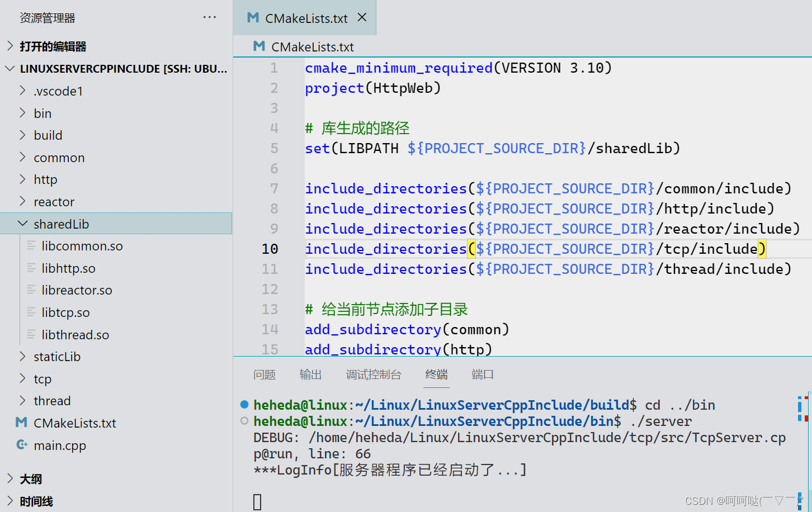Click the blue terminal command status dot

tap(244, 404)
